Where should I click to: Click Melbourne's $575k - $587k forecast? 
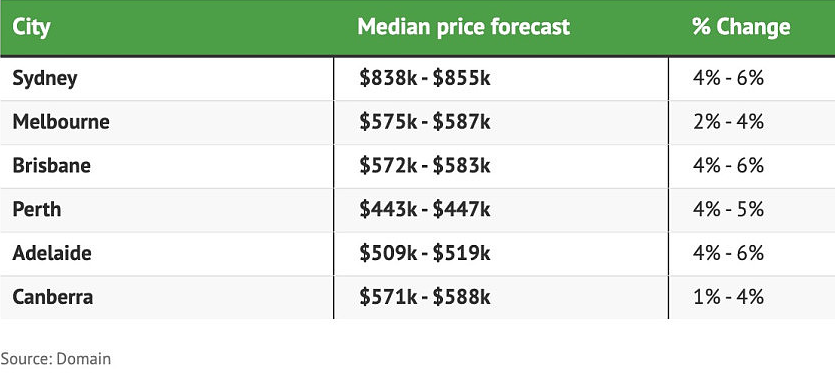pos(424,122)
